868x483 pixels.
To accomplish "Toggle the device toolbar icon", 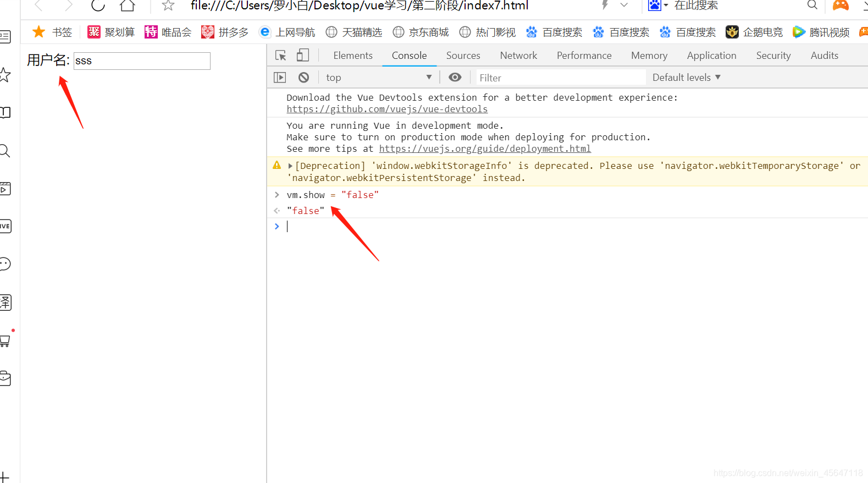I will pyautogui.click(x=303, y=55).
